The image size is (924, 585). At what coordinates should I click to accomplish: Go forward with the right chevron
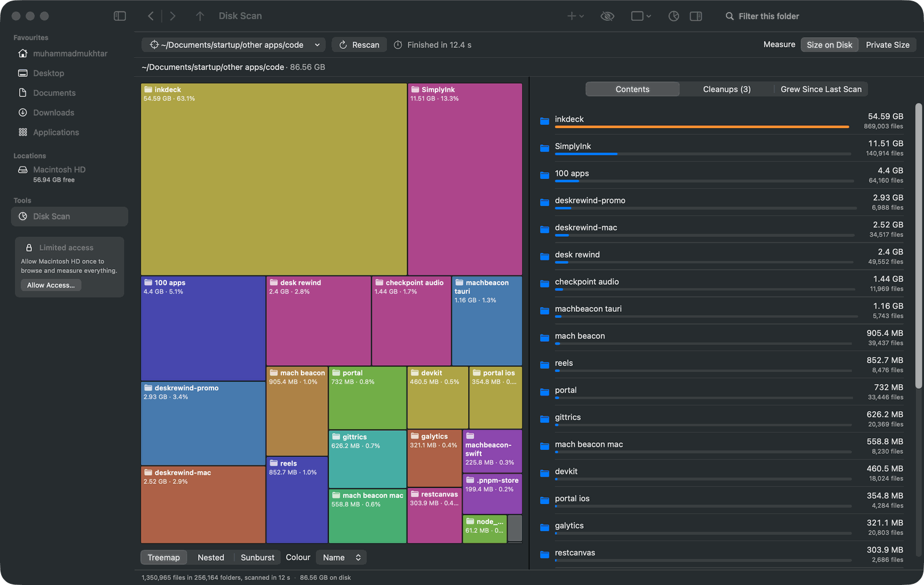[172, 16]
